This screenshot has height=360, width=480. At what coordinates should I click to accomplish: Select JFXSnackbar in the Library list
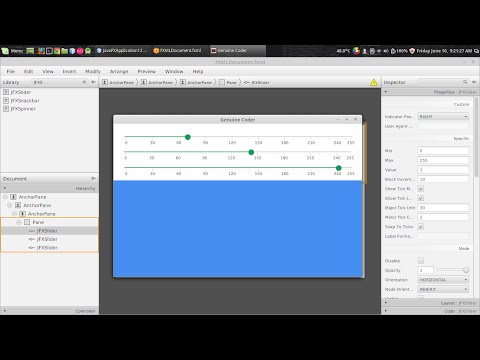click(x=25, y=100)
